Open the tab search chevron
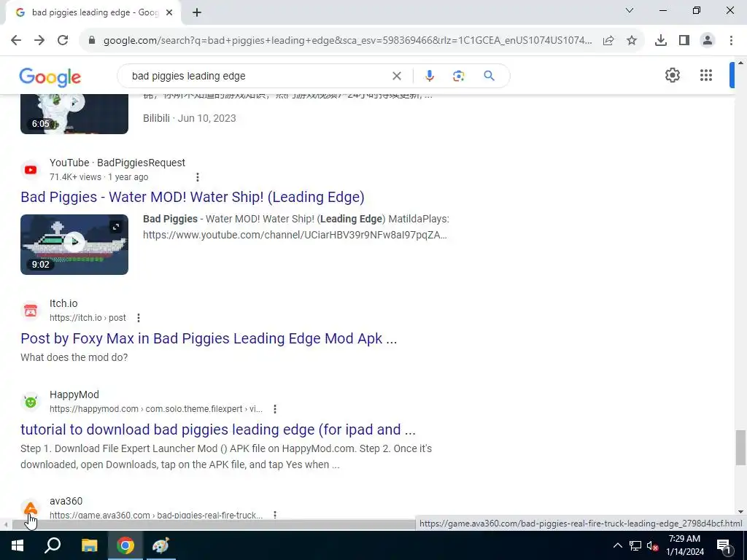This screenshot has height=560, width=747. pos(630,10)
